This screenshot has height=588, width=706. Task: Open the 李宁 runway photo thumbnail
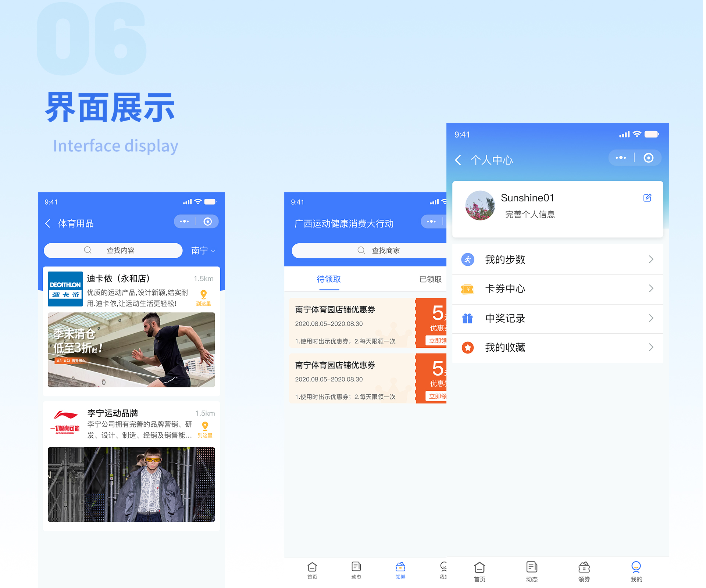pos(131,484)
